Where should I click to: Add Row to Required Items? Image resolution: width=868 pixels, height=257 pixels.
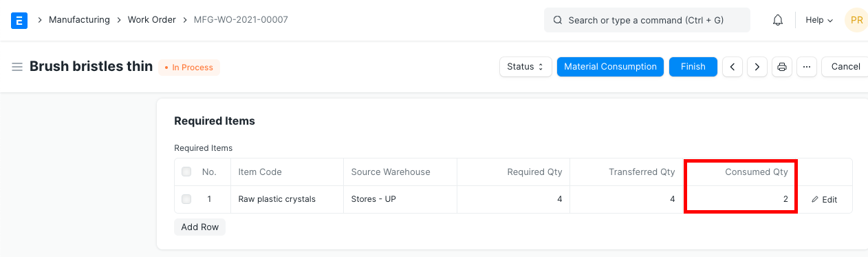point(200,227)
